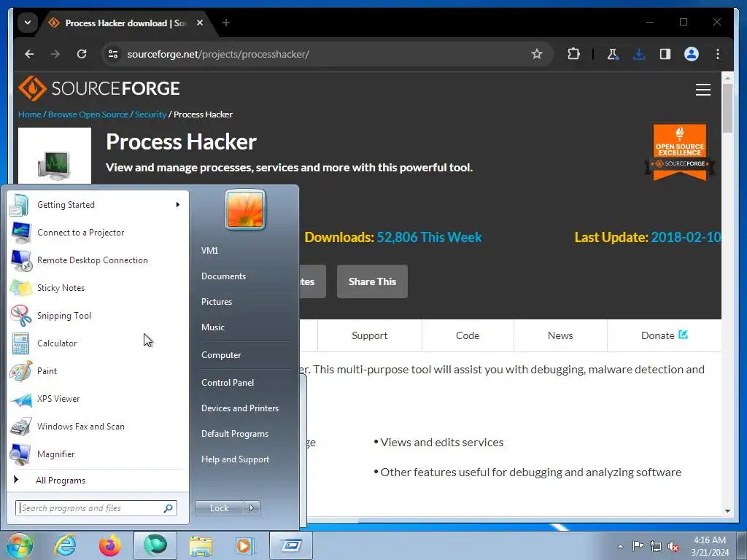Click the network tray icon

(x=656, y=546)
